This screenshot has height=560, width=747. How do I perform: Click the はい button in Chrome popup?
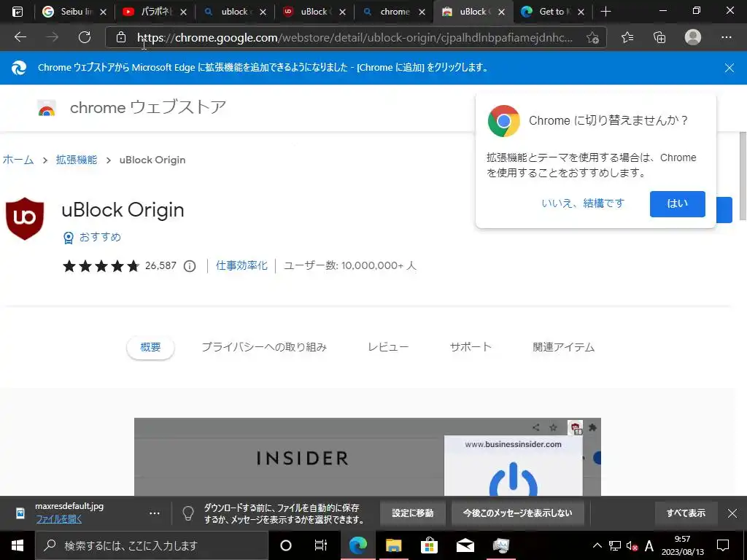tap(677, 204)
